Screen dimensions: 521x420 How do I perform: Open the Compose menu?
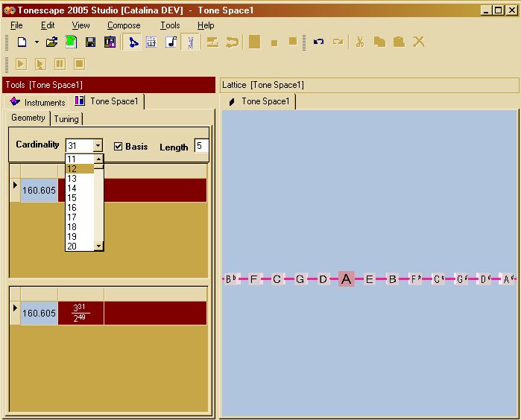point(124,25)
